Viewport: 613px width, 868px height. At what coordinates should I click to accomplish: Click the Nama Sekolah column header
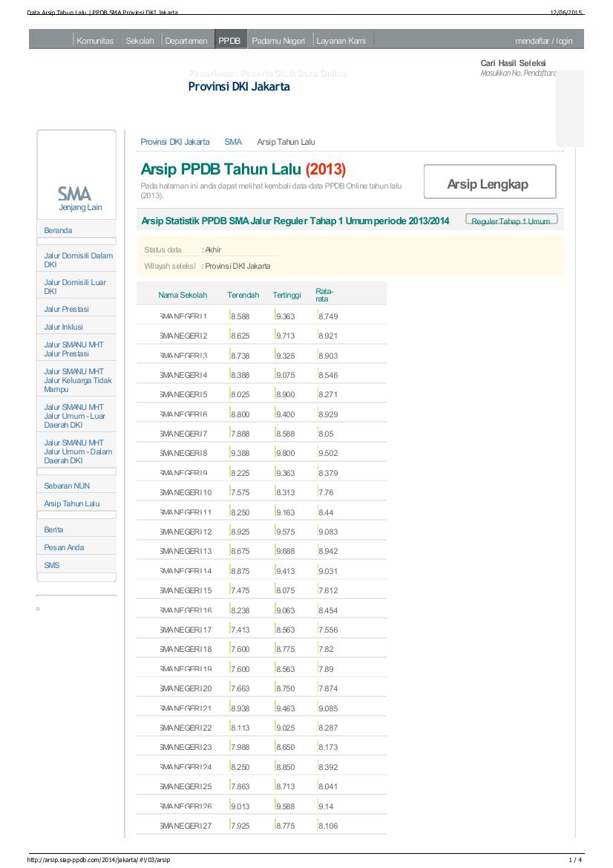183,295
